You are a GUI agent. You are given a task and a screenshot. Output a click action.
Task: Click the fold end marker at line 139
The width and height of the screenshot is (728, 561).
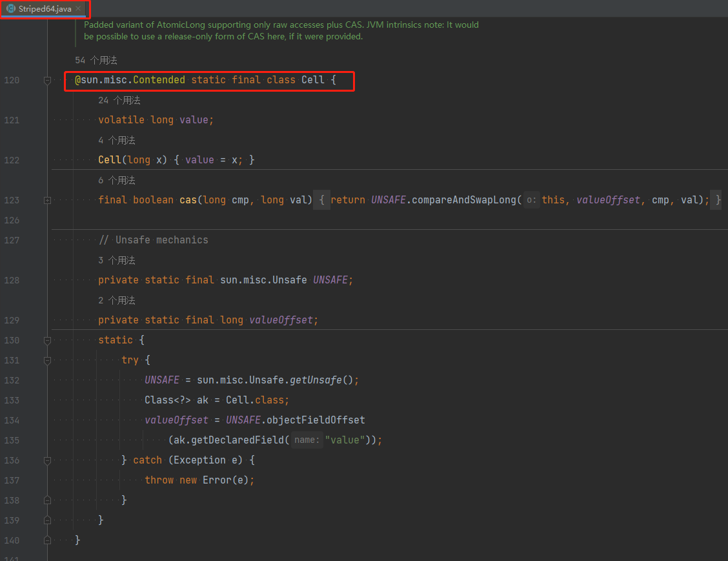47,520
